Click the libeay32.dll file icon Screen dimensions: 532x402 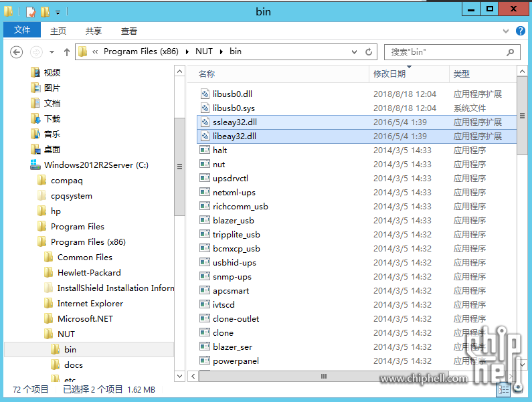205,136
